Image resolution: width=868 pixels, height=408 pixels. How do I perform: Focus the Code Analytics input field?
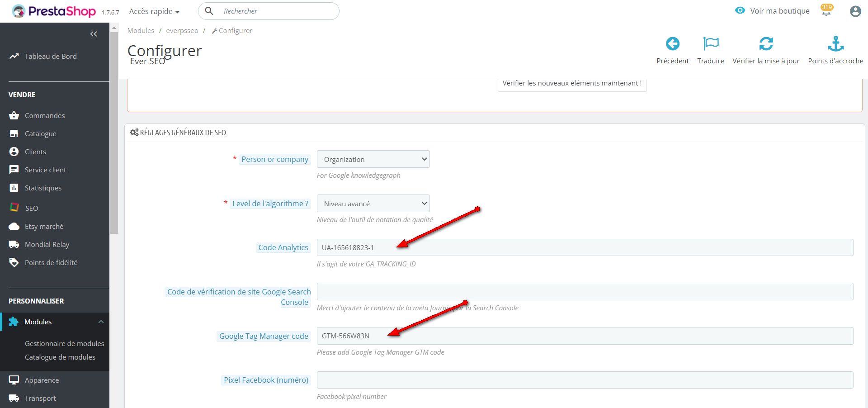point(585,247)
